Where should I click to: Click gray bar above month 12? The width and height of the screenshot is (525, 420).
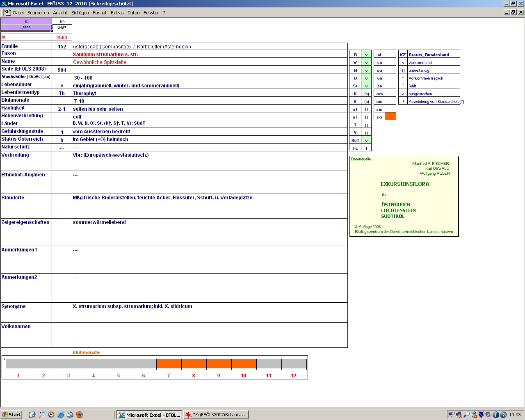294,364
